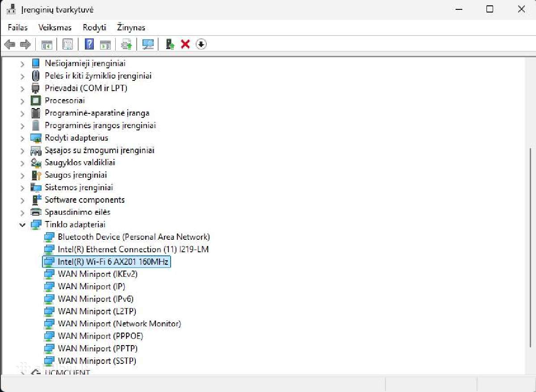Open the Failas menu
The width and height of the screenshot is (536, 392).
(x=17, y=27)
